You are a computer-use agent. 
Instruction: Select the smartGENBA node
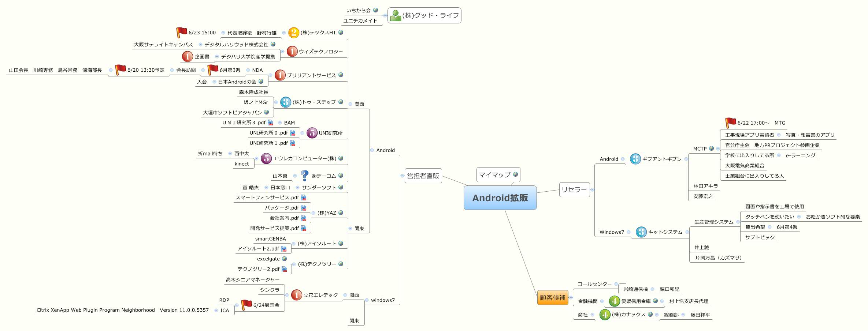[x=270, y=239]
